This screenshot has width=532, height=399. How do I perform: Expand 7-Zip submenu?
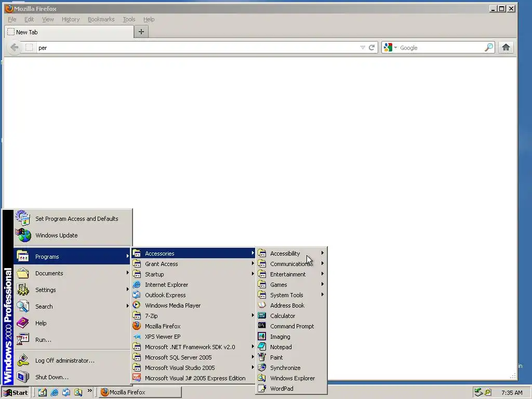[x=193, y=316]
